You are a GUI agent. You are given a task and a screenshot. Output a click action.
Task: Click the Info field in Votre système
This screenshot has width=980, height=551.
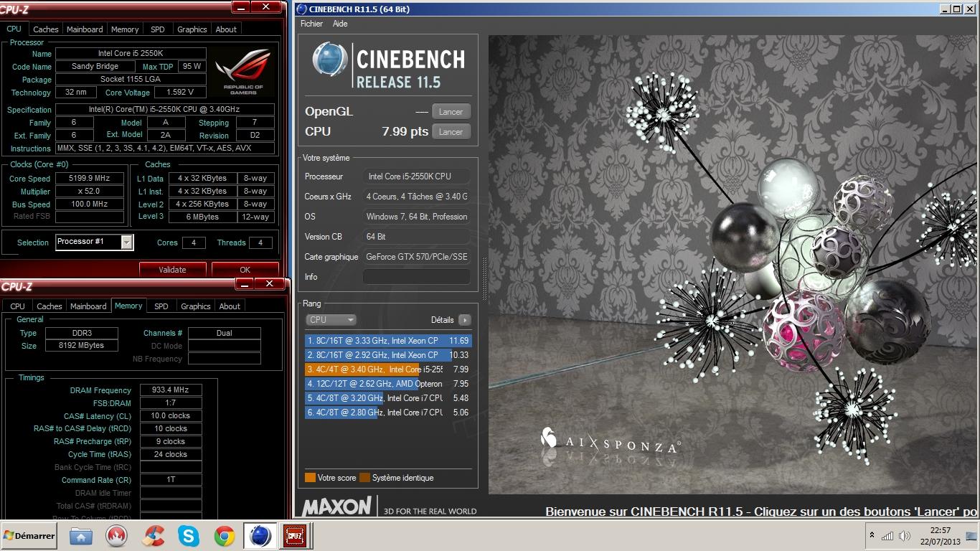(417, 277)
